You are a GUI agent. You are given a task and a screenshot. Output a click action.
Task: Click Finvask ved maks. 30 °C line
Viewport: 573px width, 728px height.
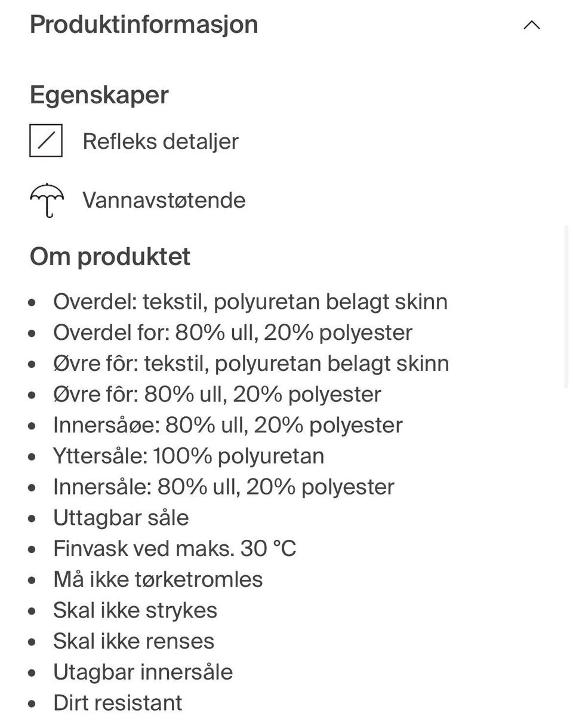pos(174,548)
